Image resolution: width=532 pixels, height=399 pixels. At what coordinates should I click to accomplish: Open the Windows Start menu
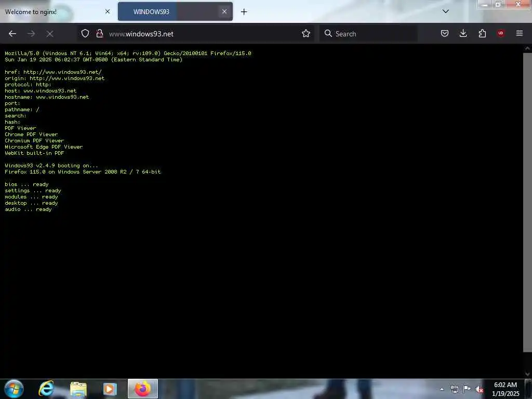point(14,389)
